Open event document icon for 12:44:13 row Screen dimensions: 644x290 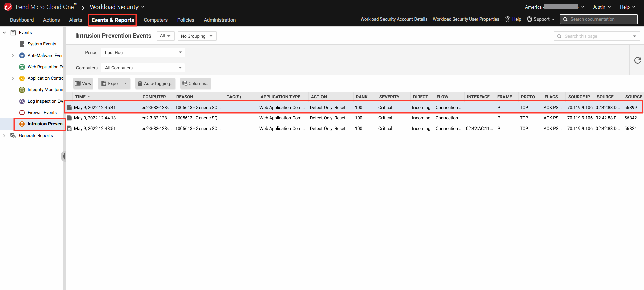69,118
